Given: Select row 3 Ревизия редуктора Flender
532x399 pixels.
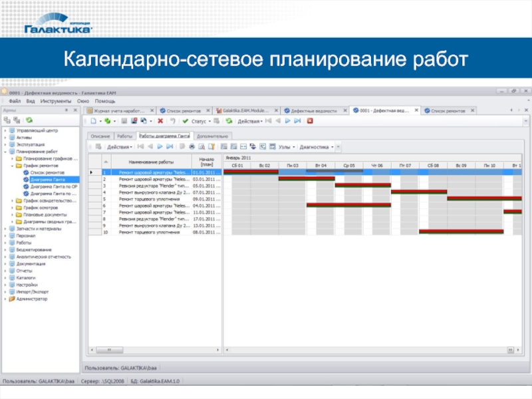Looking at the screenshot, I should click(154, 186).
